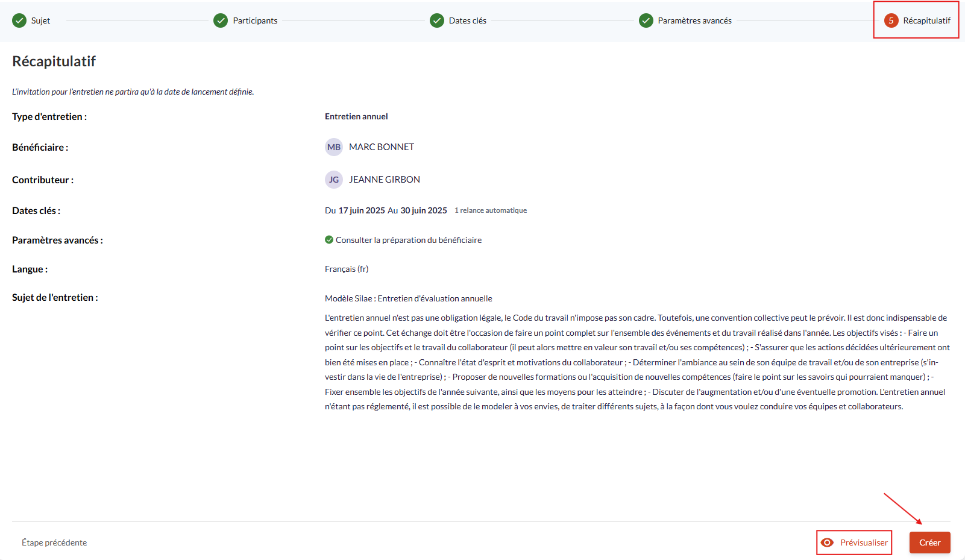The image size is (965, 560).
Task: Click the green check icon beside Sujet
Action: pos(19,20)
